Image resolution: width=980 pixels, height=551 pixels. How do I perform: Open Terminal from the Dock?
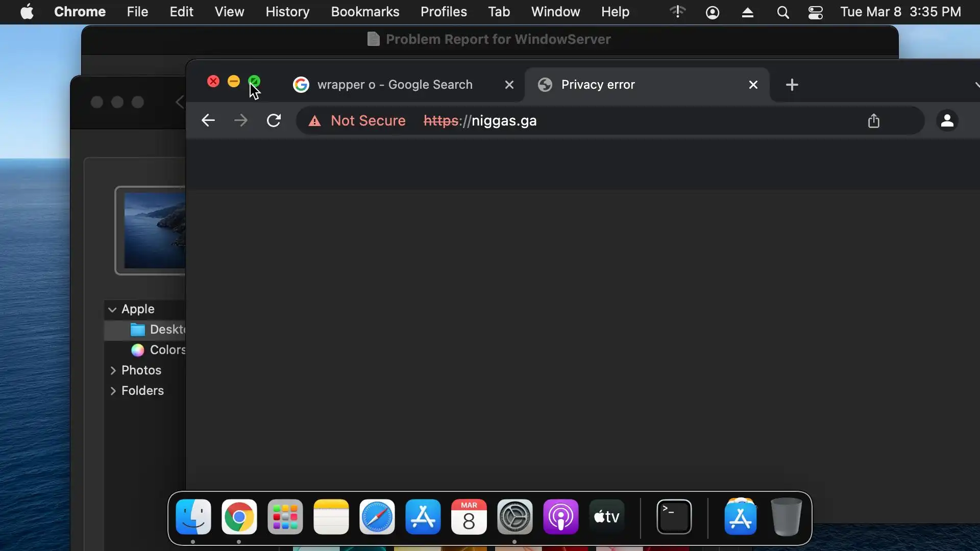click(x=674, y=517)
